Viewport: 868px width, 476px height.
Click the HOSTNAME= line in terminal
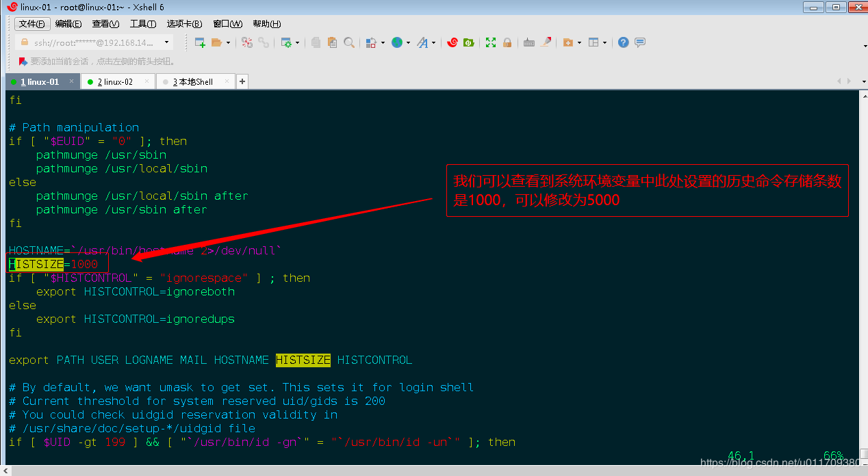tap(145, 250)
